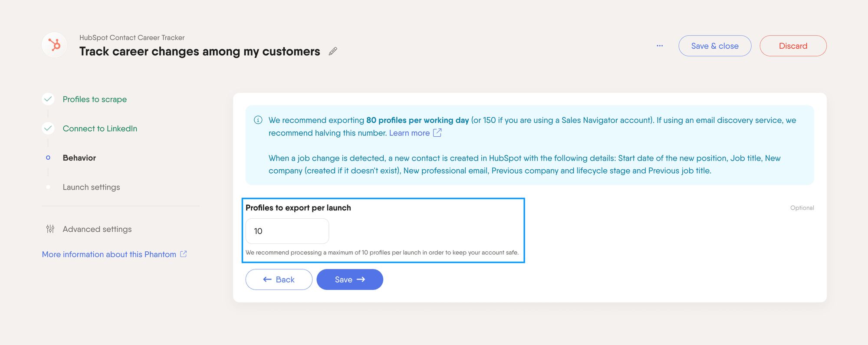The height and width of the screenshot is (345, 868).
Task: Select the Behavior step
Action: (79, 158)
